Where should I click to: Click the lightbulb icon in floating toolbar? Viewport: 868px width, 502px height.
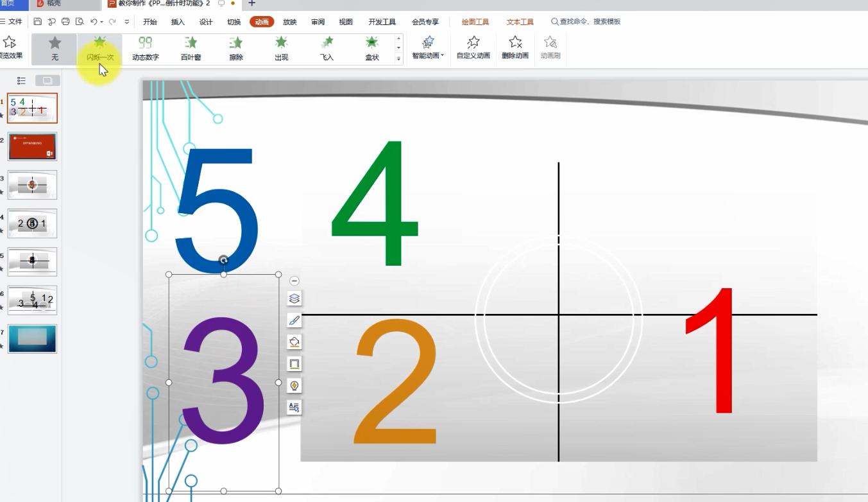[294, 386]
